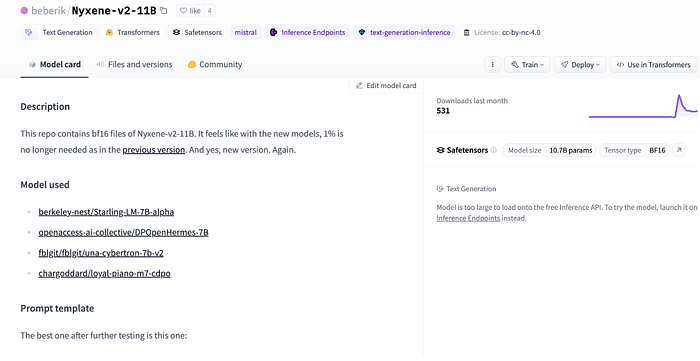
Task: Click the downloads count 531
Action: point(443,111)
